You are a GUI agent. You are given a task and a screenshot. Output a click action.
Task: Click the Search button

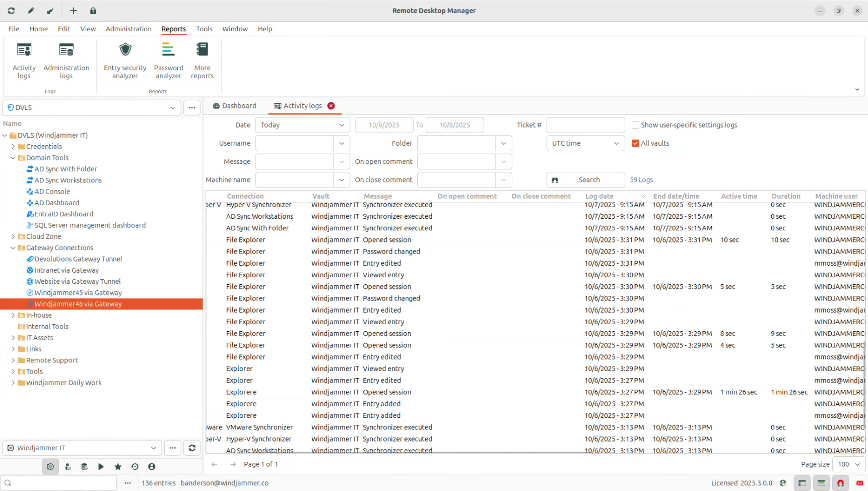click(x=585, y=180)
